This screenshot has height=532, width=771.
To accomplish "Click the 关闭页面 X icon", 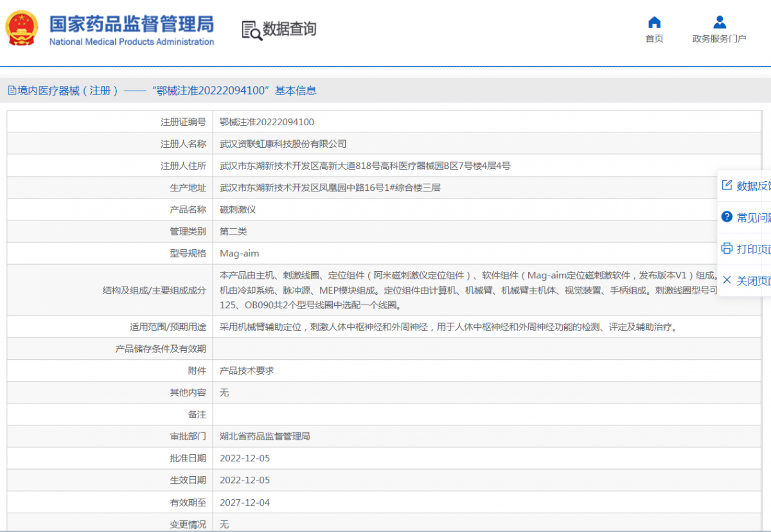I will tap(727, 280).
